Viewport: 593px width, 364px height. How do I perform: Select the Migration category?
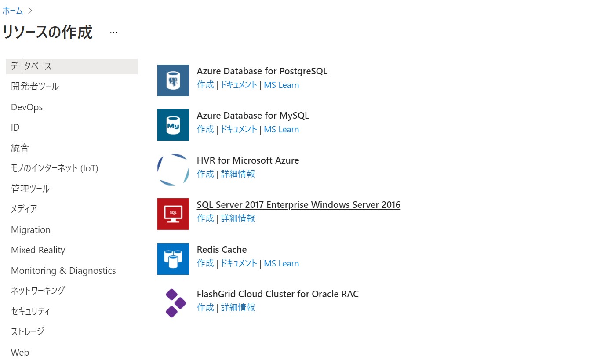(31, 230)
